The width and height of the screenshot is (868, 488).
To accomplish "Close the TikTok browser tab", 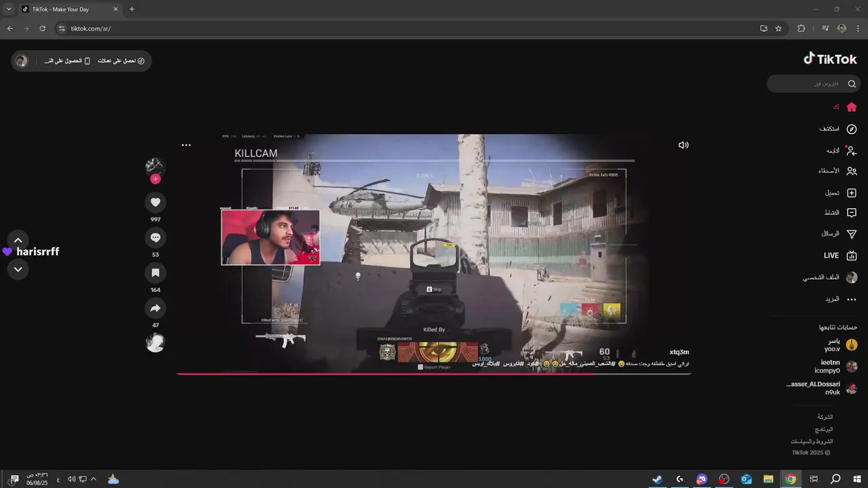I will pyautogui.click(x=115, y=9).
